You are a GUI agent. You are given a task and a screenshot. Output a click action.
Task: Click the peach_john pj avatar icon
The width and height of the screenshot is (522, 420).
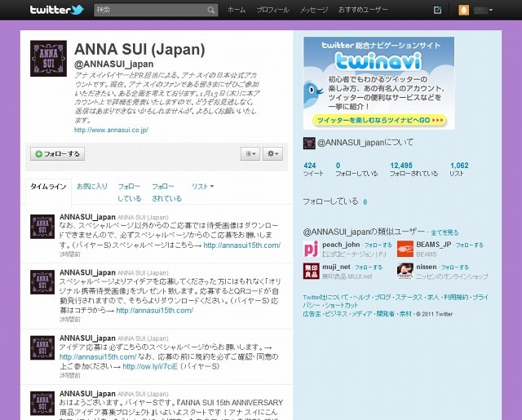tap(311, 249)
